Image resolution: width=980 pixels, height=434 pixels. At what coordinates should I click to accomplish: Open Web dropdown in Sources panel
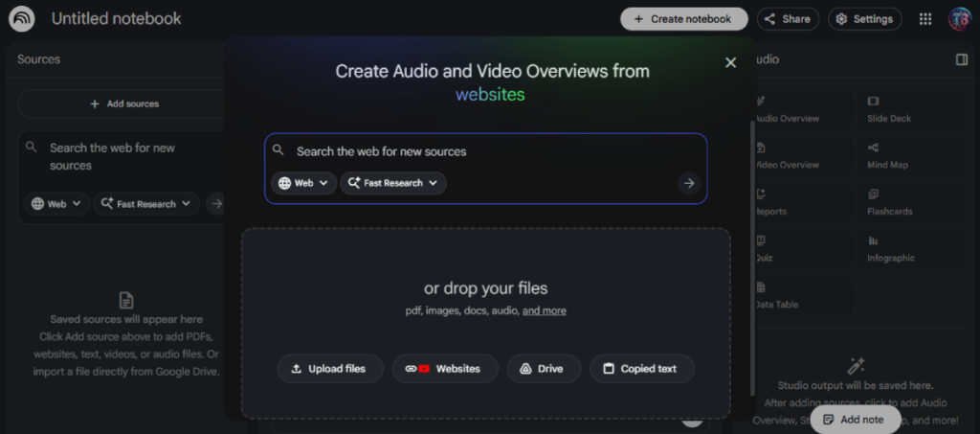pyautogui.click(x=56, y=204)
